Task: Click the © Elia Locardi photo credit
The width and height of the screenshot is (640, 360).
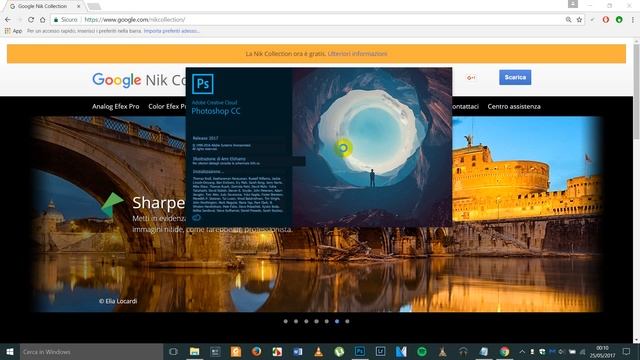Action: [118, 301]
